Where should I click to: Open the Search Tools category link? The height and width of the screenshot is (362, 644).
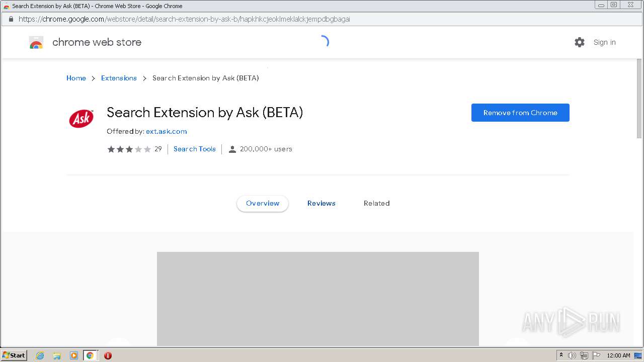pos(195,149)
